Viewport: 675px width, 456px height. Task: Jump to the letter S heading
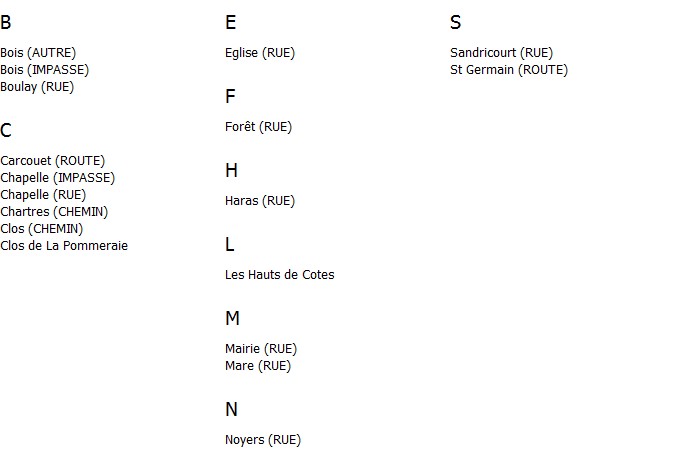(x=455, y=22)
